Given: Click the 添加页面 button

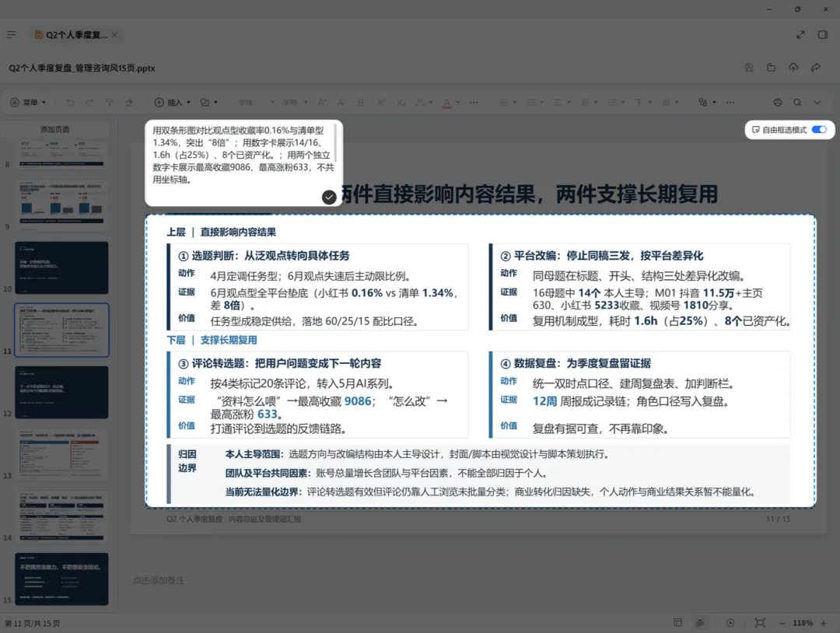Looking at the screenshot, I should [x=54, y=130].
